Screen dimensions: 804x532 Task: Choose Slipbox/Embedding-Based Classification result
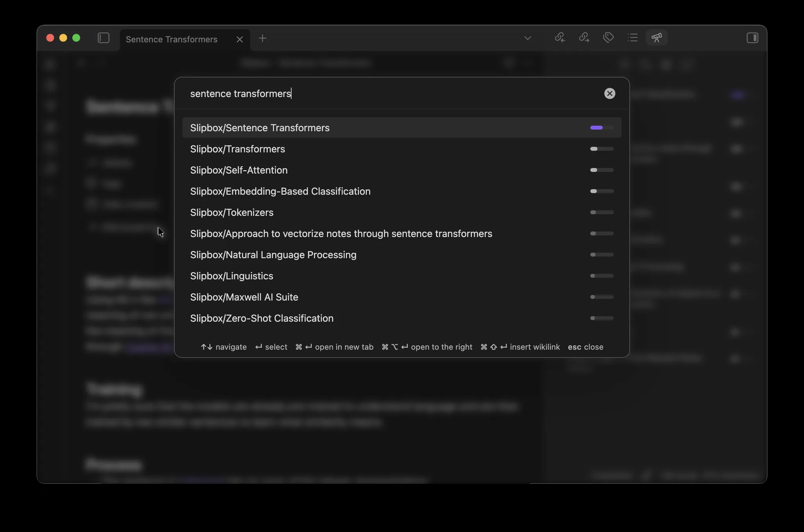pos(402,191)
